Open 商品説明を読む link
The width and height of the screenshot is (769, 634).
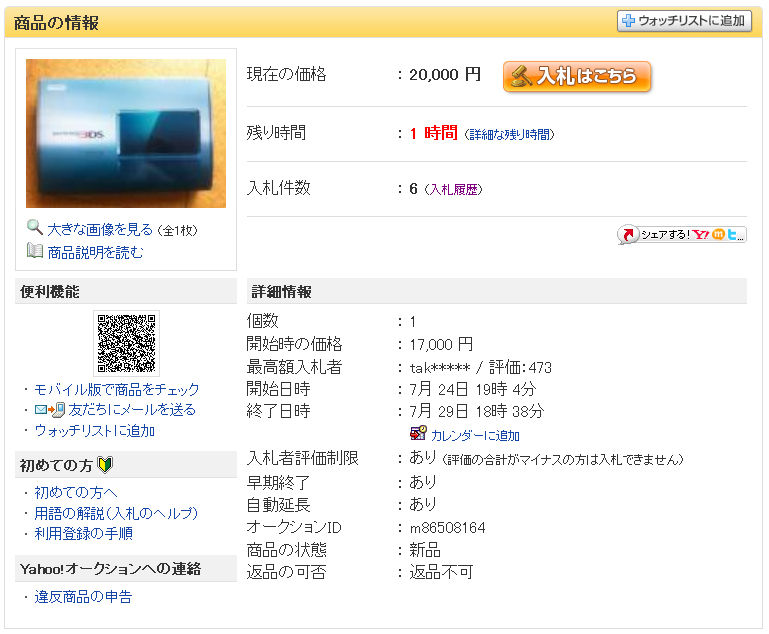95,252
